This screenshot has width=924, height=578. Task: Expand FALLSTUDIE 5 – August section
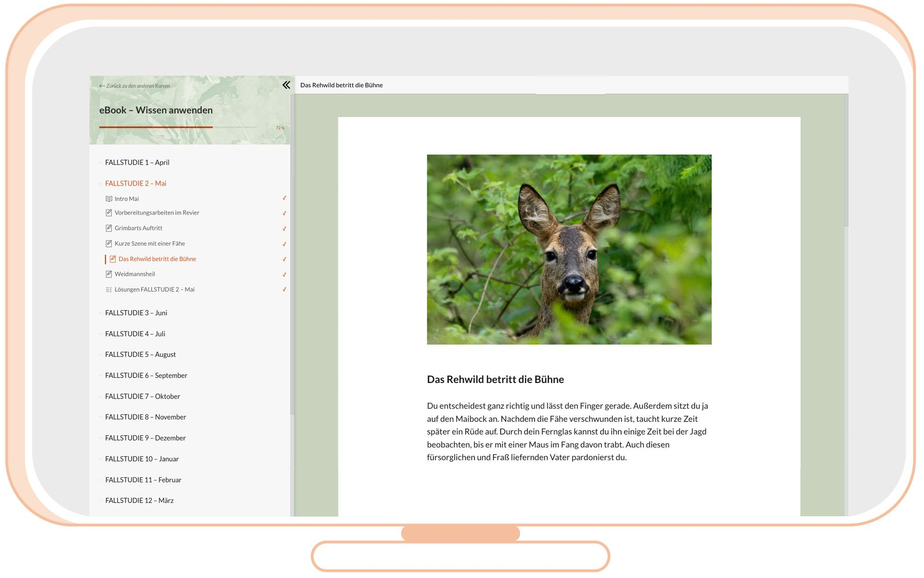click(141, 355)
